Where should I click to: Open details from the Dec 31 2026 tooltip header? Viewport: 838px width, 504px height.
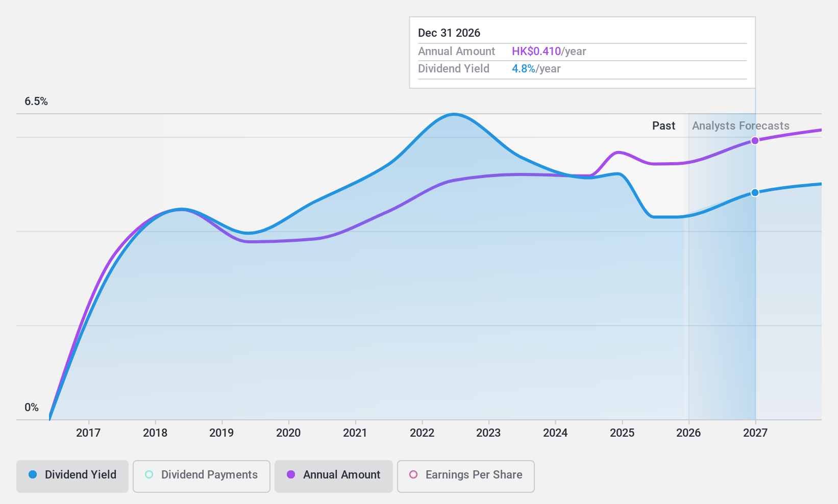click(449, 33)
